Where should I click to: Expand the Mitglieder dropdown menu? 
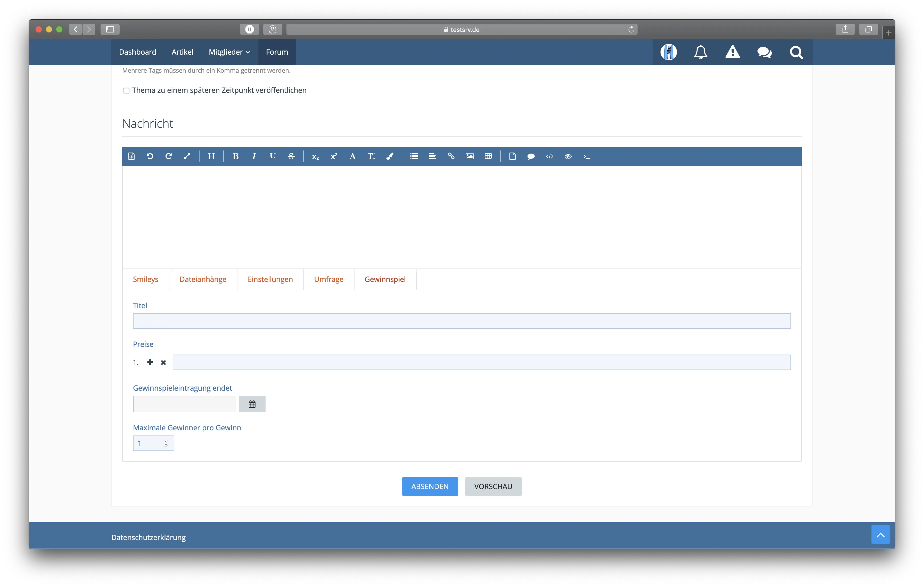[x=229, y=52]
